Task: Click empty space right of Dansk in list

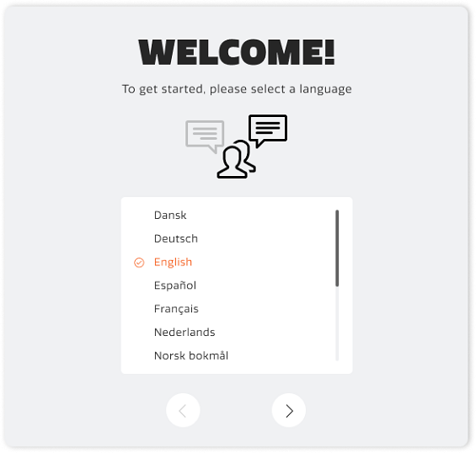Action: click(x=258, y=216)
